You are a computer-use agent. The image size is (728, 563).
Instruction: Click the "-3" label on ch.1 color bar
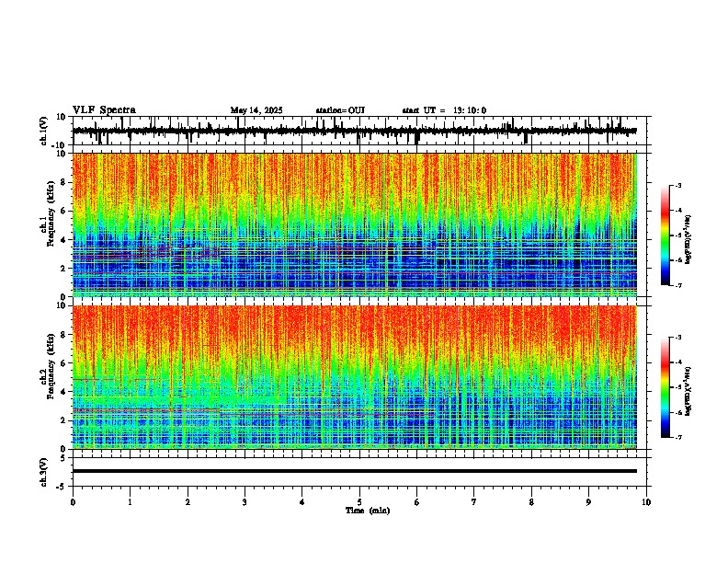tap(677, 186)
